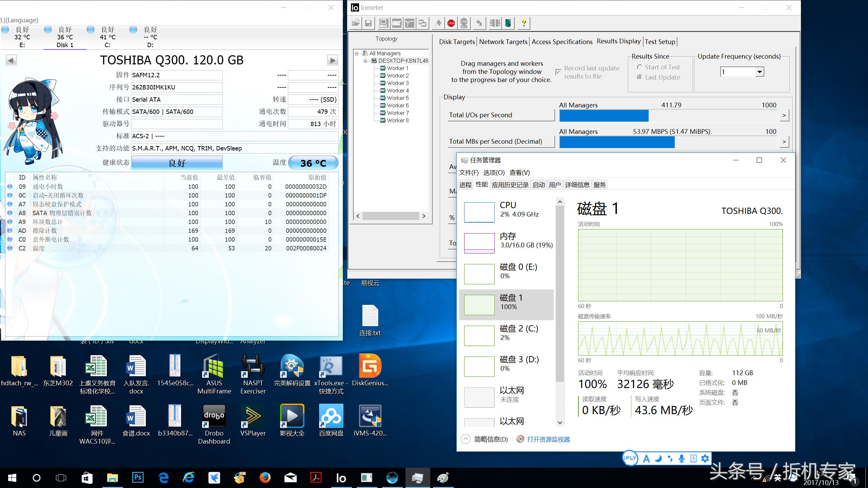868x488 pixels.
Task: Expand Total I/Os per Second details arrow
Action: click(x=784, y=115)
